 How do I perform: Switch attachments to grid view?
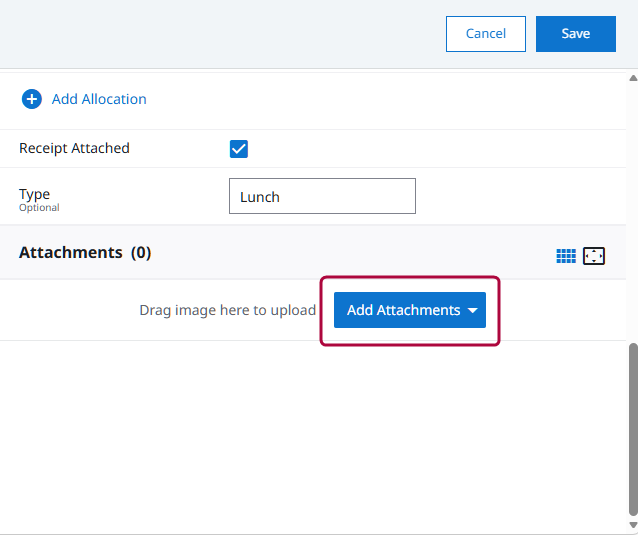coord(566,256)
